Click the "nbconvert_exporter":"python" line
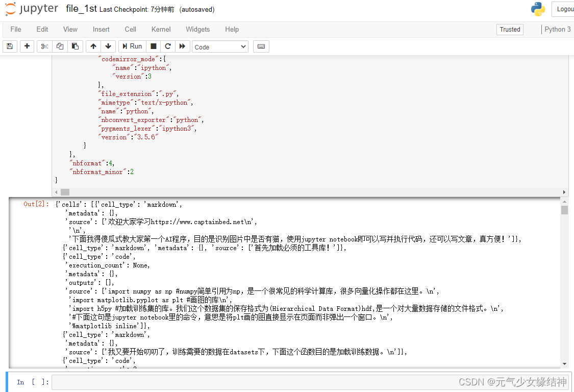Viewport: 574px width, 392px height. pyautogui.click(x=151, y=120)
